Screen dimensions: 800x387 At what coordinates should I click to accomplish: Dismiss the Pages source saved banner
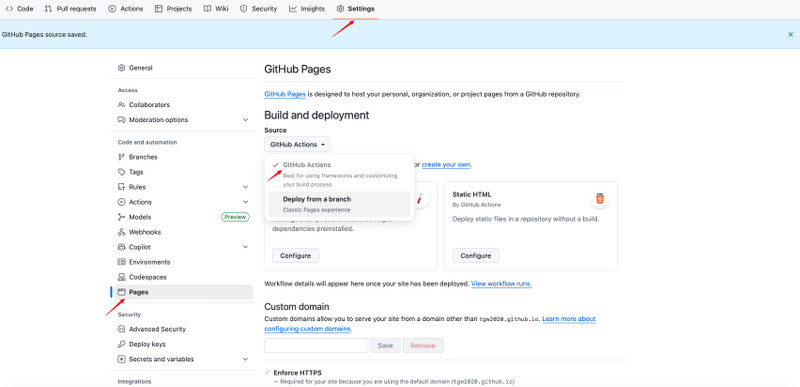point(790,34)
